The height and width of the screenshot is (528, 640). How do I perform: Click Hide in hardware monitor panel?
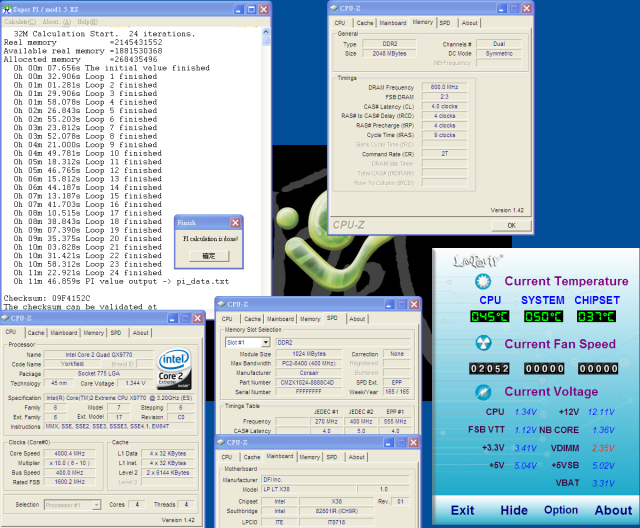coord(513,510)
